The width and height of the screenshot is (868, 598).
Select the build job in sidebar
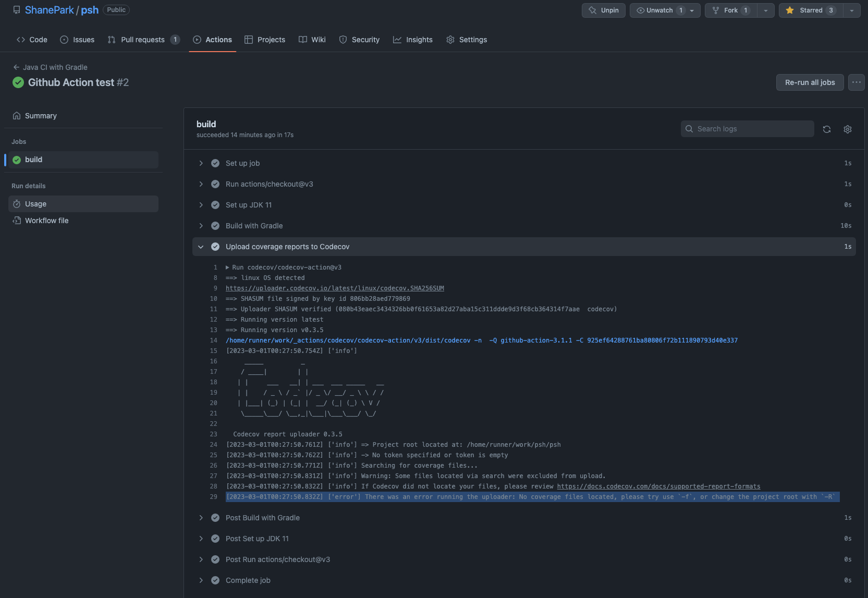coord(83,160)
